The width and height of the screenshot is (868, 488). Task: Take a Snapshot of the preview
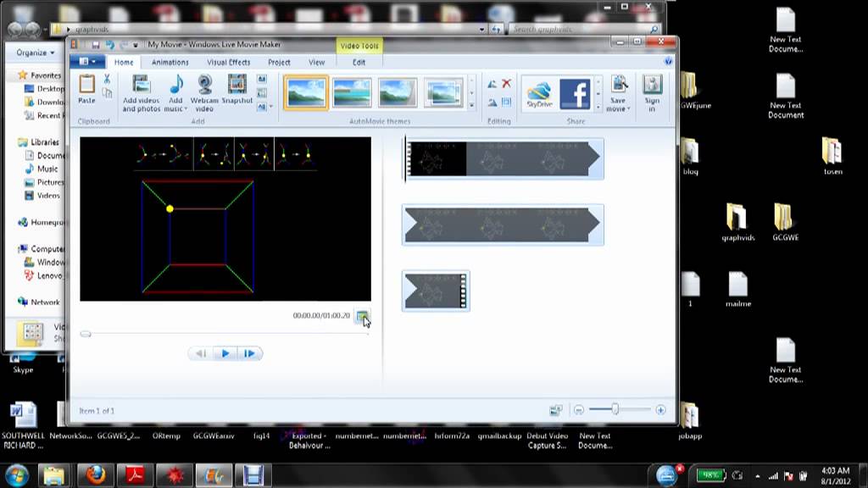pyautogui.click(x=237, y=90)
